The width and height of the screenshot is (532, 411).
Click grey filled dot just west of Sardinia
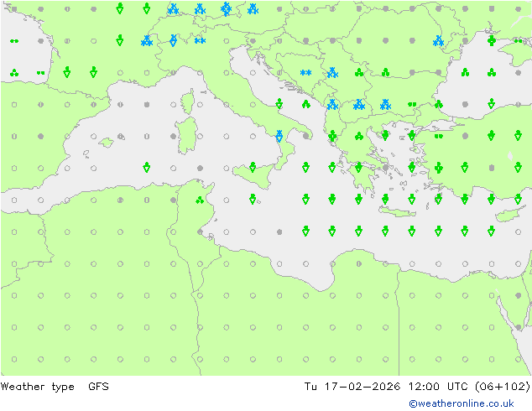click(x=174, y=137)
